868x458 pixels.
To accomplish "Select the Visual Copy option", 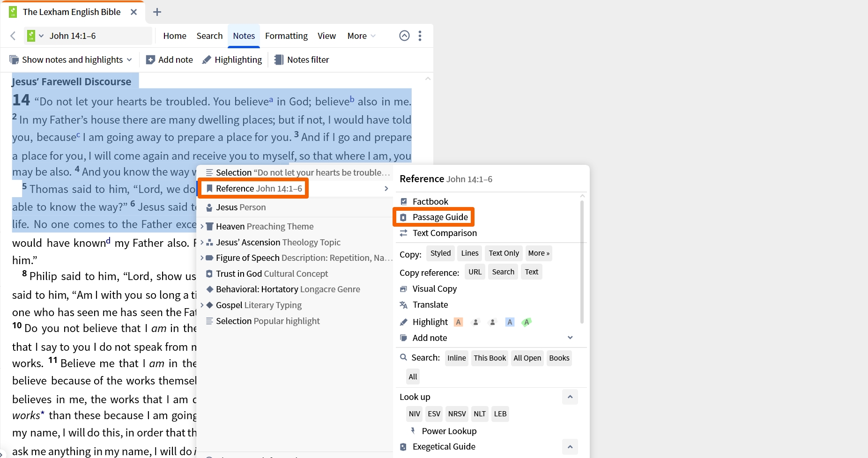I will [x=428, y=289].
